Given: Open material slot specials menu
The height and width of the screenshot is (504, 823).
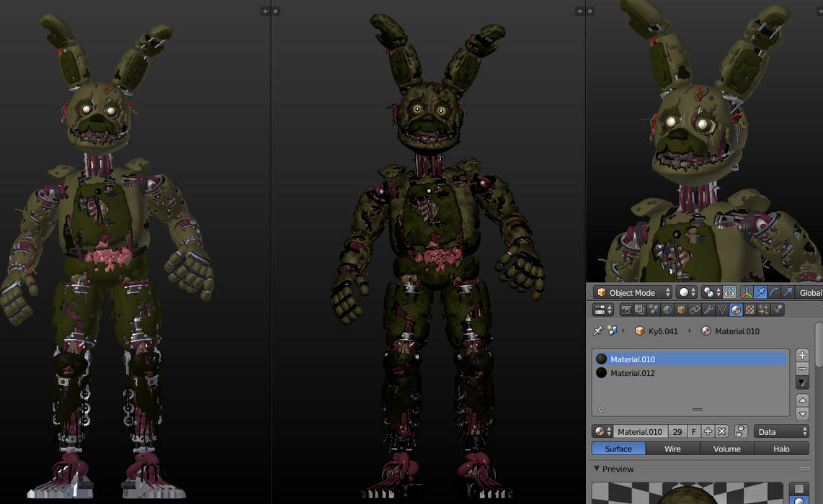Looking at the screenshot, I should point(802,383).
